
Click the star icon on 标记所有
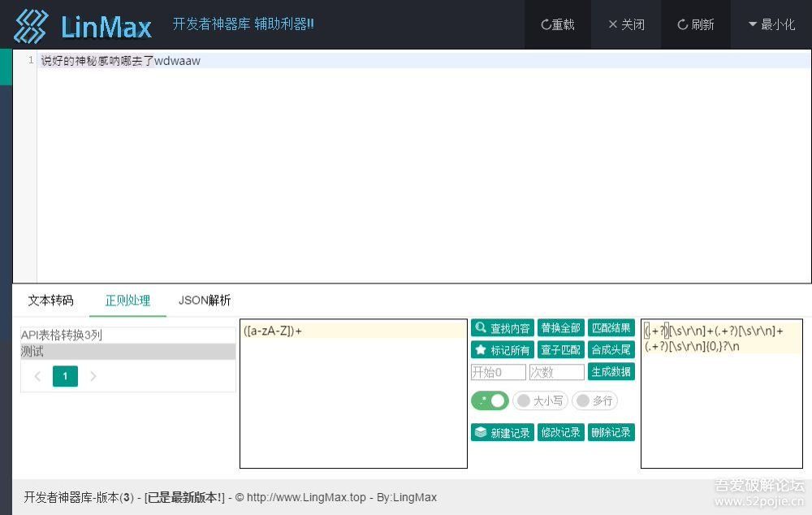pyautogui.click(x=481, y=350)
